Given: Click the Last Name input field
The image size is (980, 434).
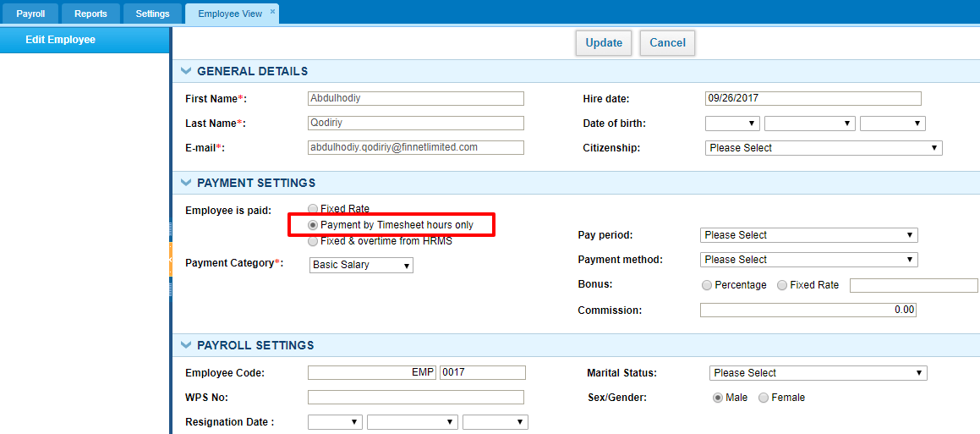Looking at the screenshot, I should pos(416,124).
